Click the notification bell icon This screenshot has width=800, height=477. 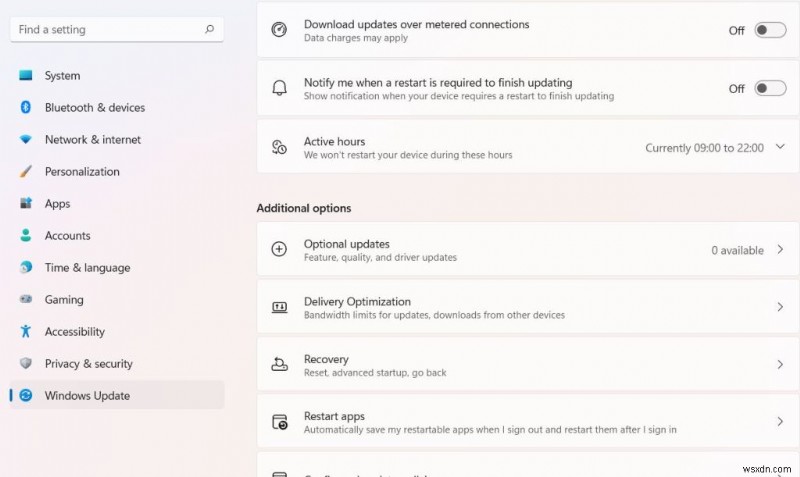279,88
